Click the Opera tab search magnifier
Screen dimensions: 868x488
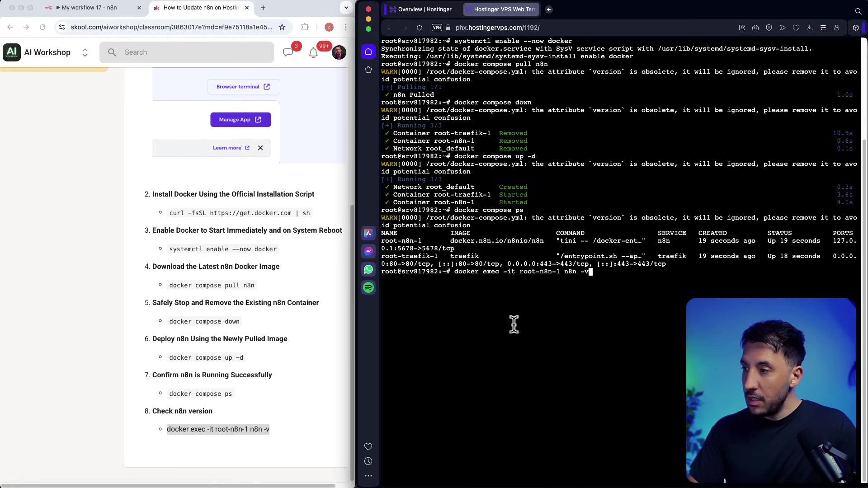(858, 11)
